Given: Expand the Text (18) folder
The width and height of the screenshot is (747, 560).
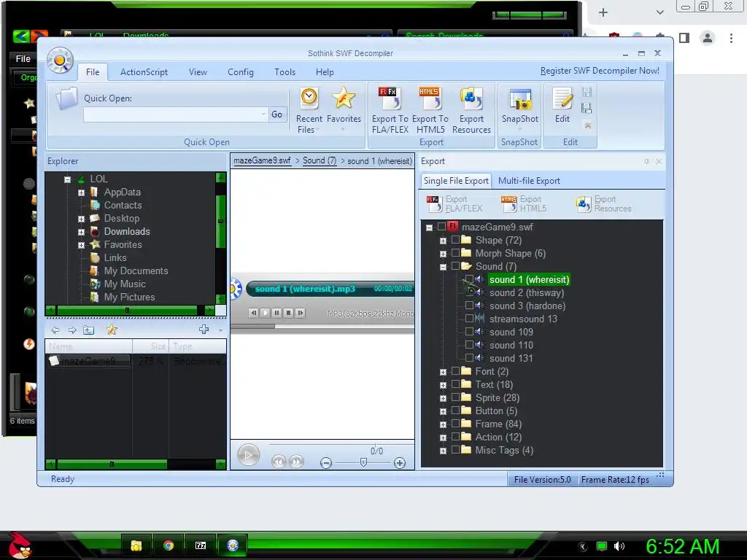Looking at the screenshot, I should pyautogui.click(x=443, y=385).
